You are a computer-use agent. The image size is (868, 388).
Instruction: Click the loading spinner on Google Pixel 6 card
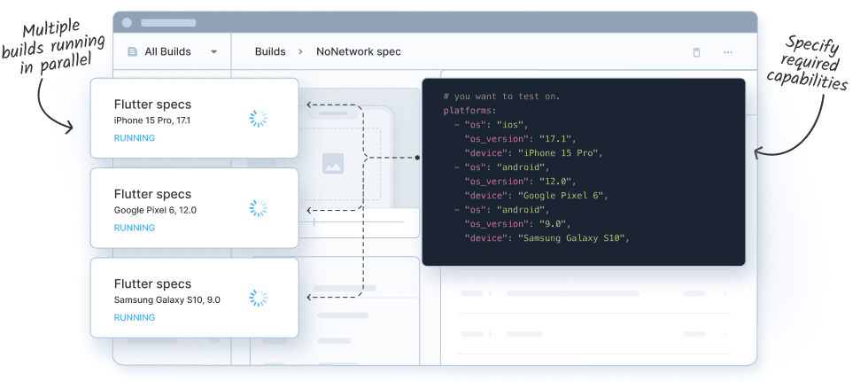tap(258, 208)
